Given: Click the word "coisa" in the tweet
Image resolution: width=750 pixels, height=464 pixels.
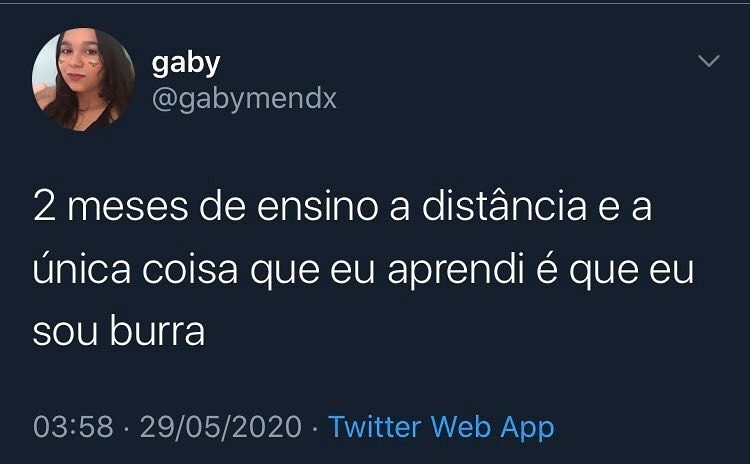Looking at the screenshot, I should point(190,269).
